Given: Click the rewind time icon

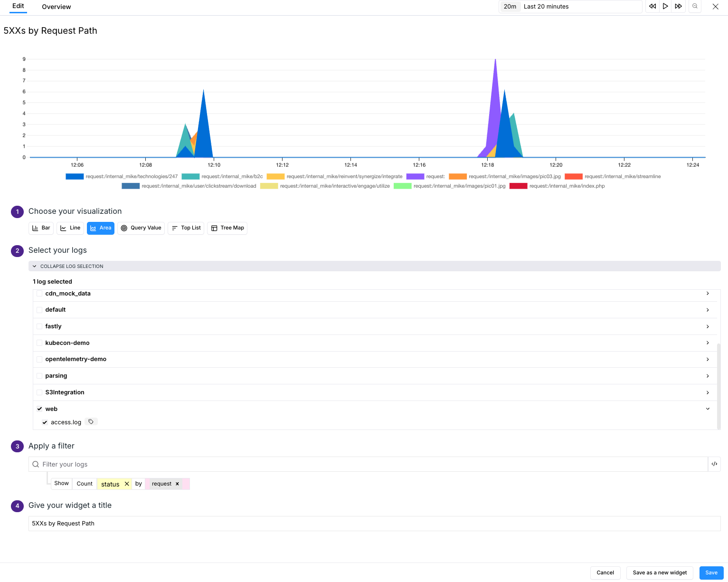Looking at the screenshot, I should coord(652,6).
